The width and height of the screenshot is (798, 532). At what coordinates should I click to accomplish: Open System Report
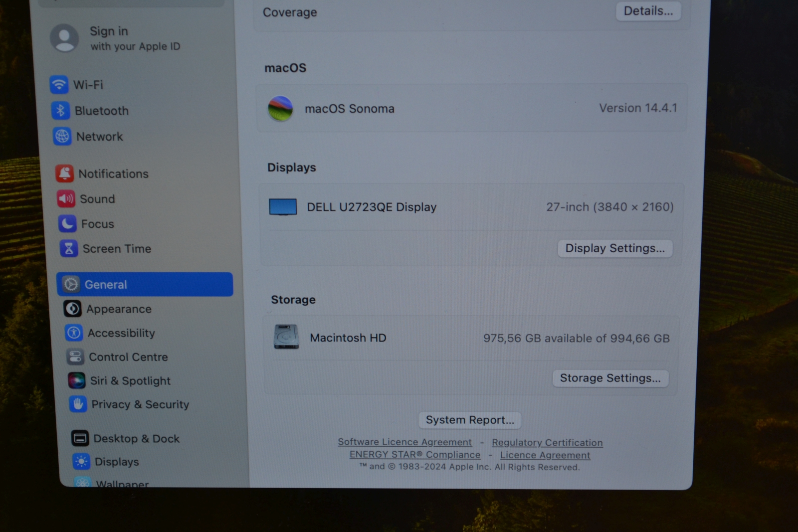coord(469,420)
